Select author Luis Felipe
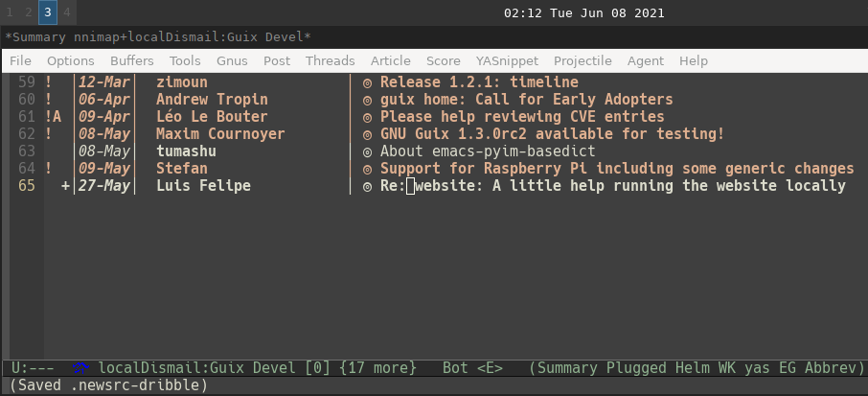868x396 pixels. (x=203, y=186)
